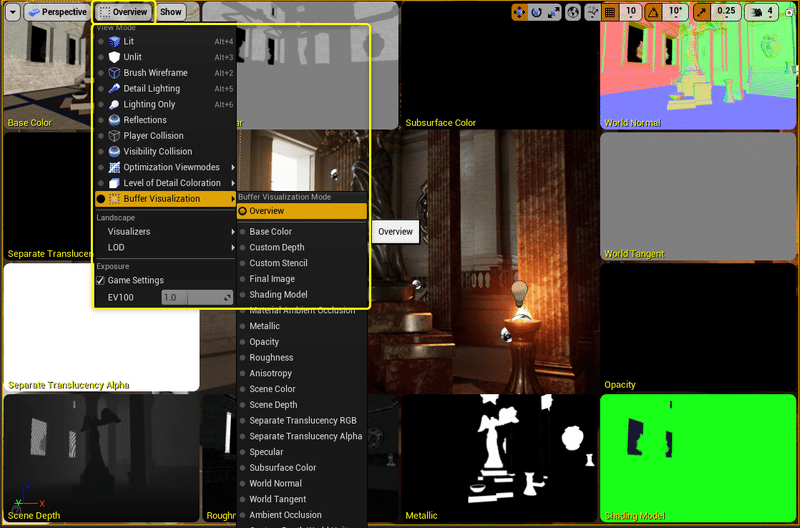Select Custom Depth buffer visualization

(302, 247)
